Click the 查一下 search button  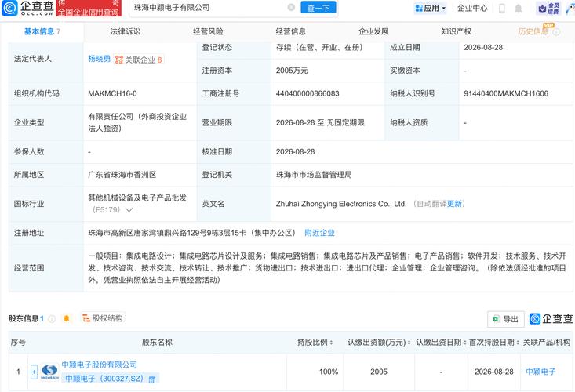(x=318, y=8)
